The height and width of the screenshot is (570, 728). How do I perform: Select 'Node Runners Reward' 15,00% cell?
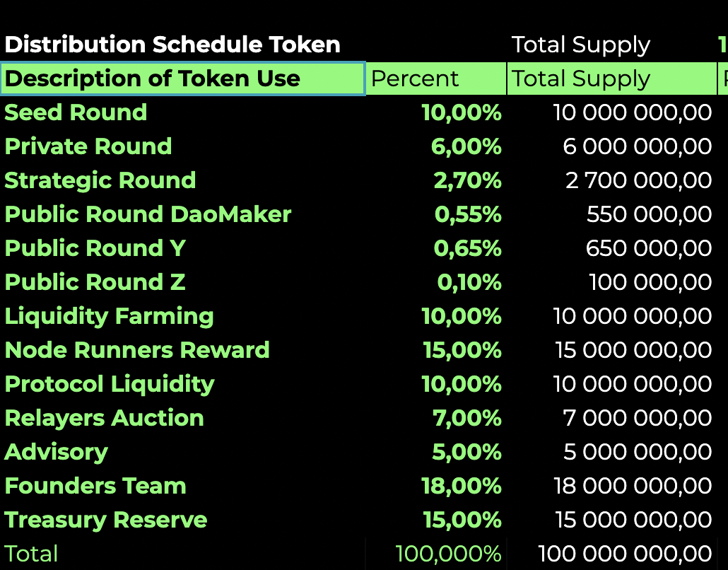462,350
